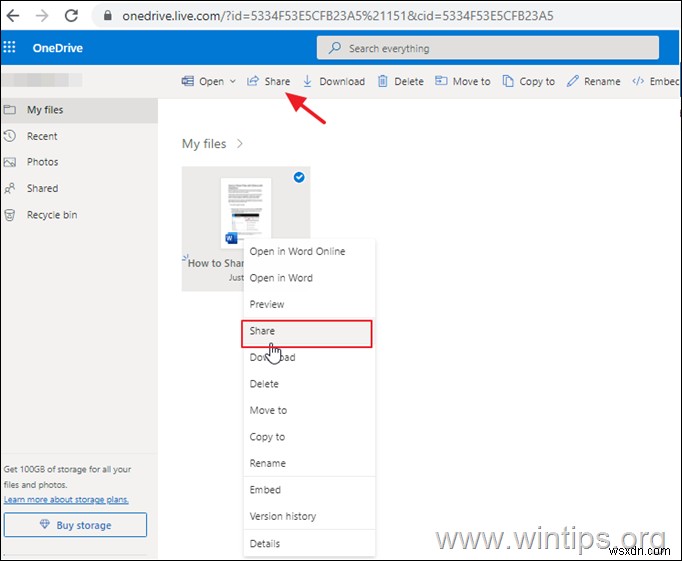Click the diamond icon on Buy storage

44,524
